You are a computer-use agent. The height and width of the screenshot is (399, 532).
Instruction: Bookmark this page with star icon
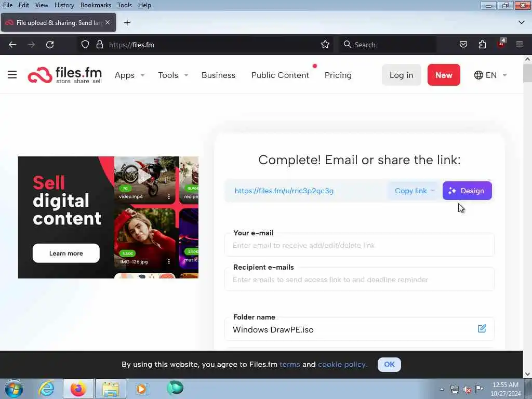[325, 45]
